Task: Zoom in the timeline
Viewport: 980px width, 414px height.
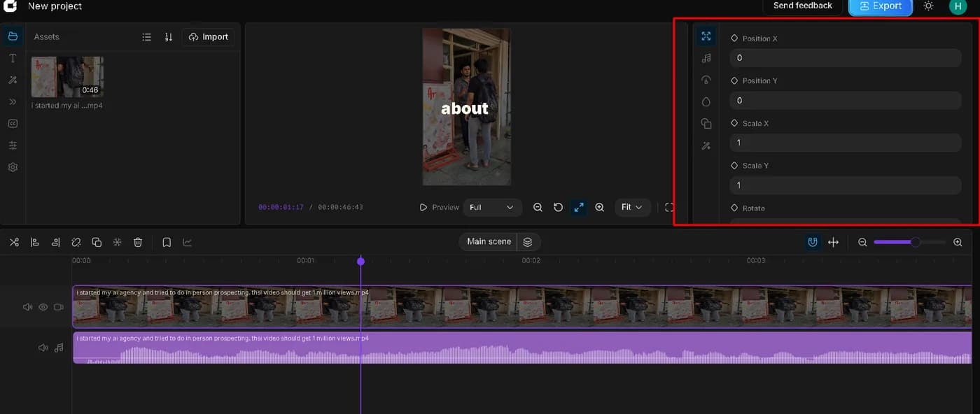Action: point(958,242)
